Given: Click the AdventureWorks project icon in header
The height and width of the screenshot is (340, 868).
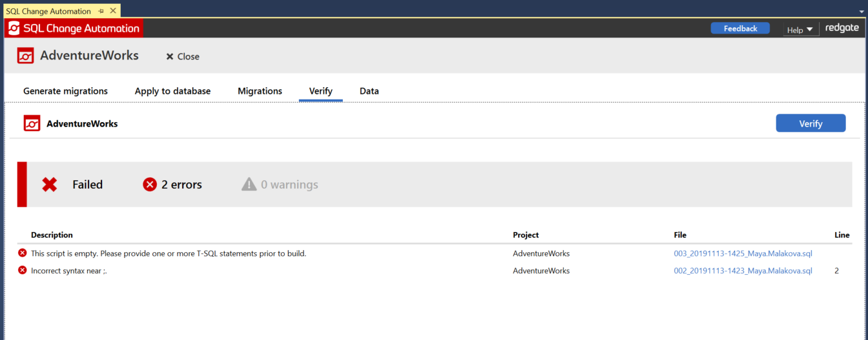Looking at the screenshot, I should tap(25, 56).
